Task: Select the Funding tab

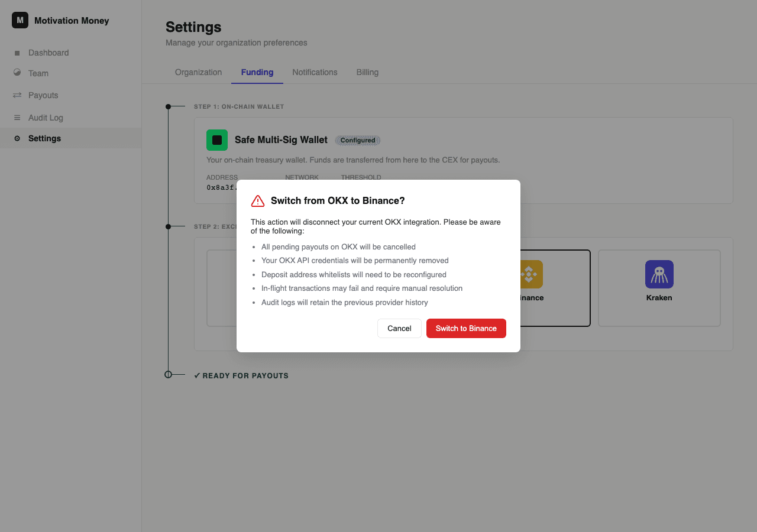Action: coord(257,72)
